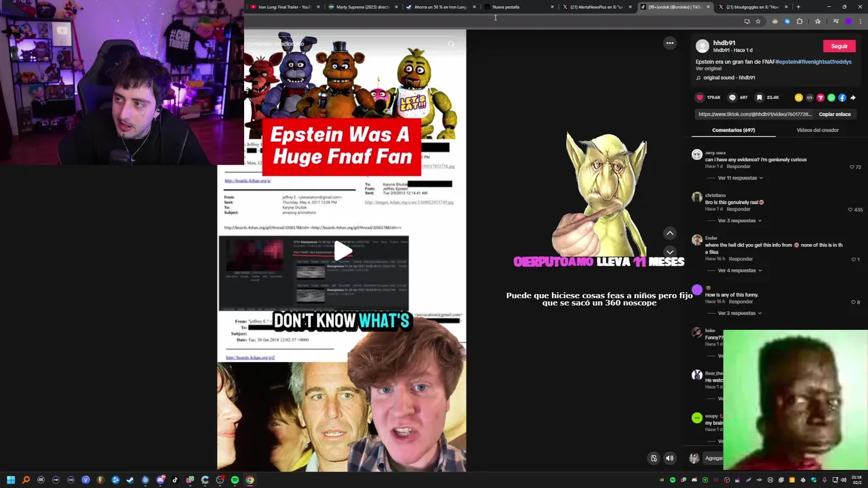
Task: Open Spotify from the taskbar
Action: coord(235,480)
